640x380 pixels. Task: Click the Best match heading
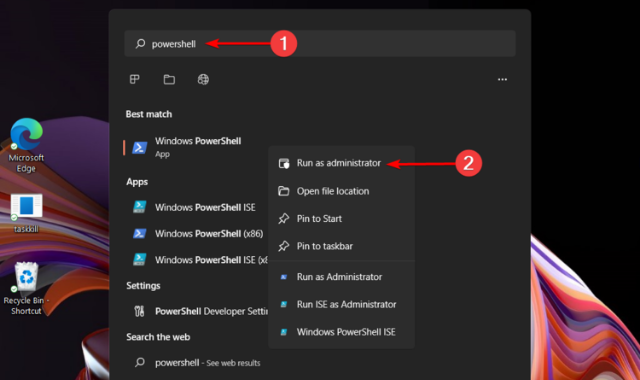(149, 114)
